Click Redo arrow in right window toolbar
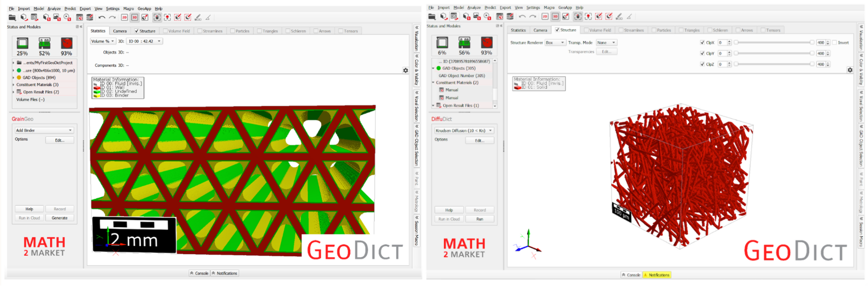 [x=533, y=17]
